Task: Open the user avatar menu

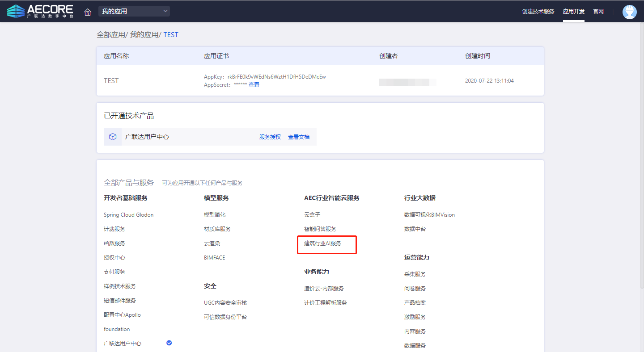Action: coord(629,12)
